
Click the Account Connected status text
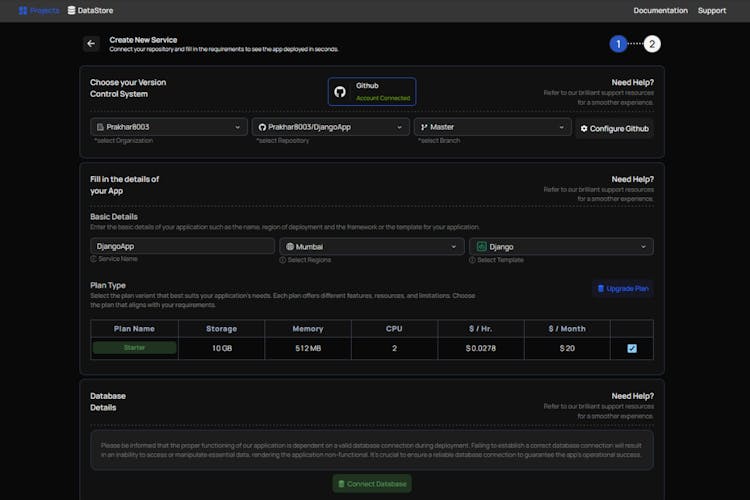[x=383, y=98]
